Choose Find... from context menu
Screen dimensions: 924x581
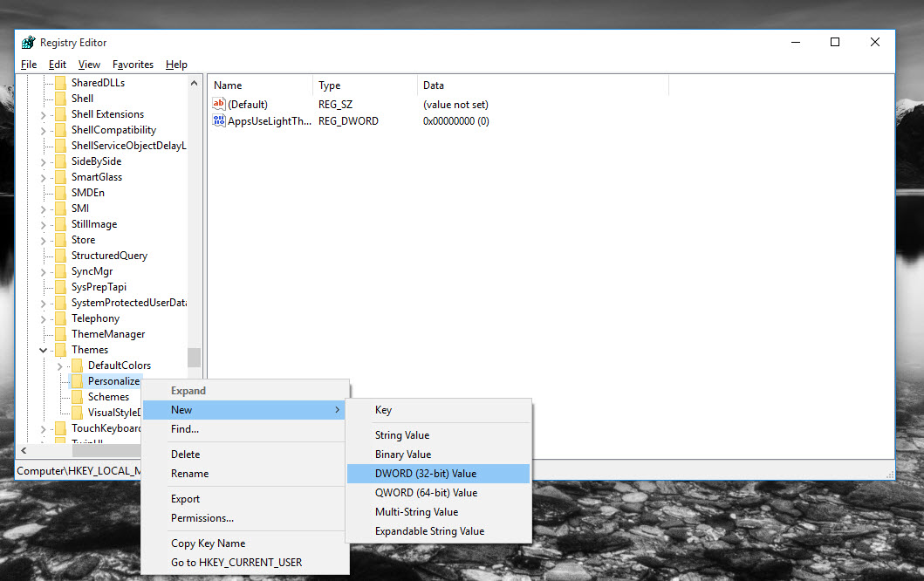point(244,429)
